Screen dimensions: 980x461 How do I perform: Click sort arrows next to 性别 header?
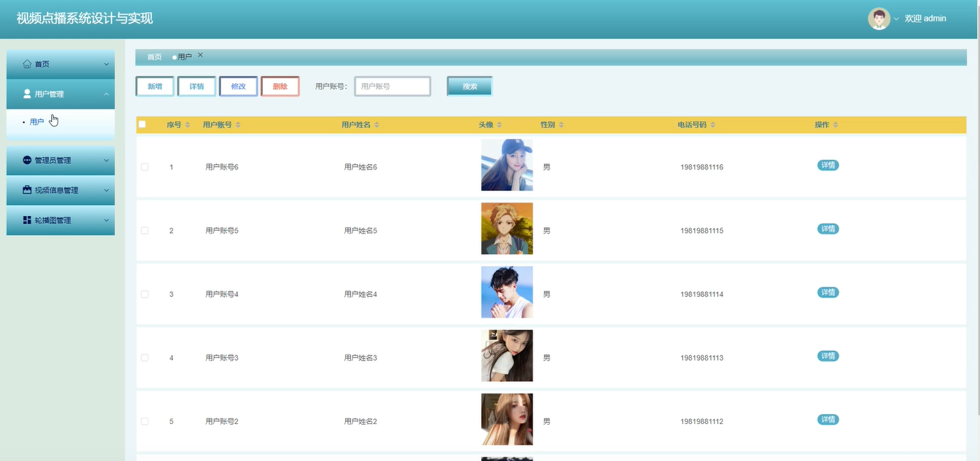coord(561,125)
